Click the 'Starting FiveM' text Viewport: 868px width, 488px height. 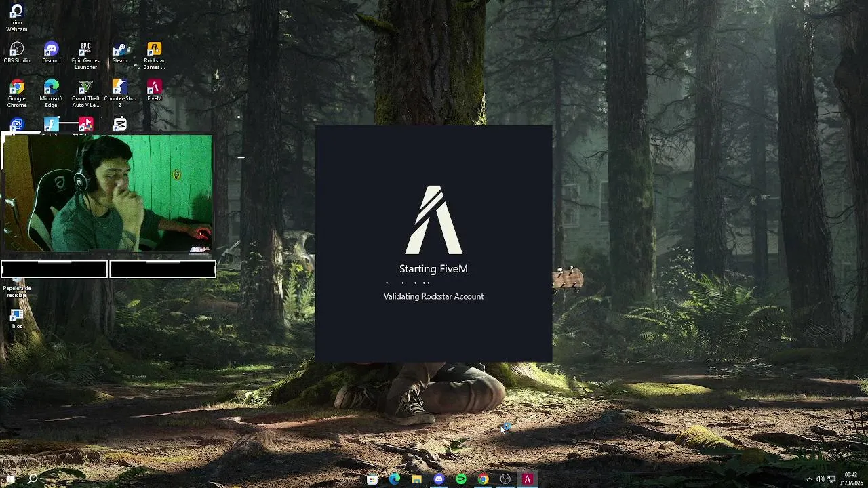pos(433,268)
